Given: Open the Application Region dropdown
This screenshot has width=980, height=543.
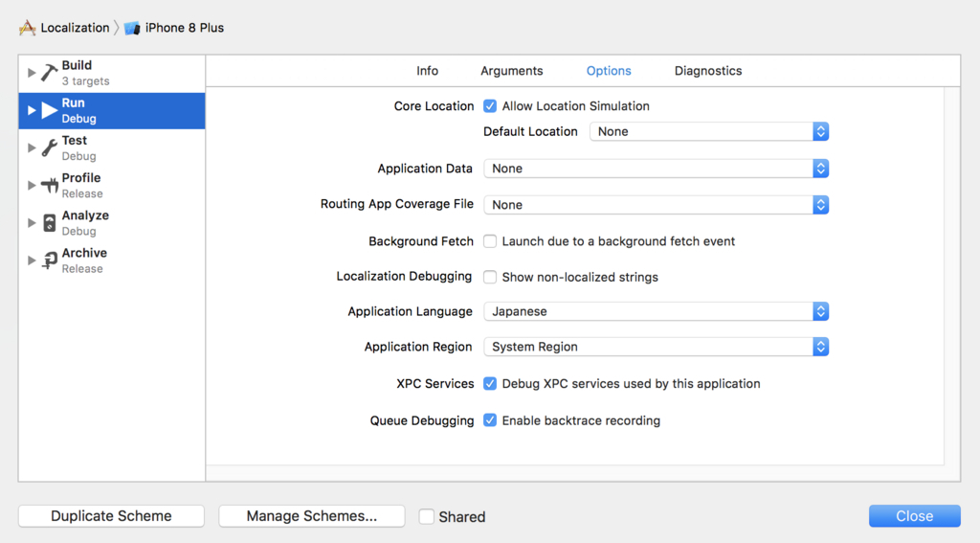Looking at the screenshot, I should tap(657, 347).
